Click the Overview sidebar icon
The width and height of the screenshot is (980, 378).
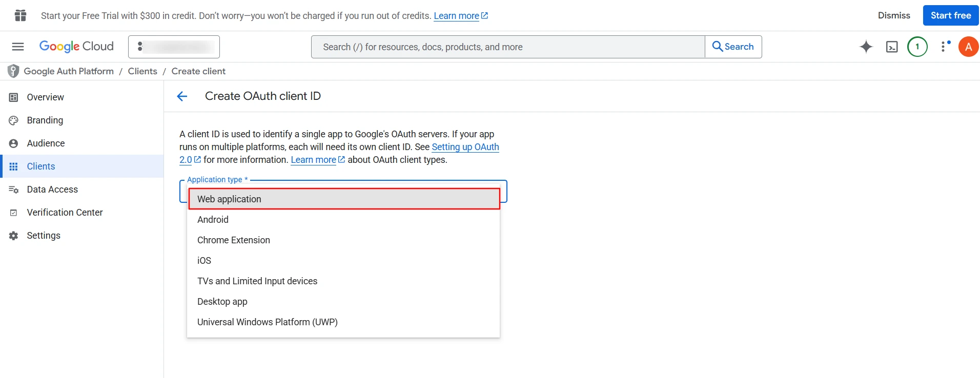(x=14, y=97)
